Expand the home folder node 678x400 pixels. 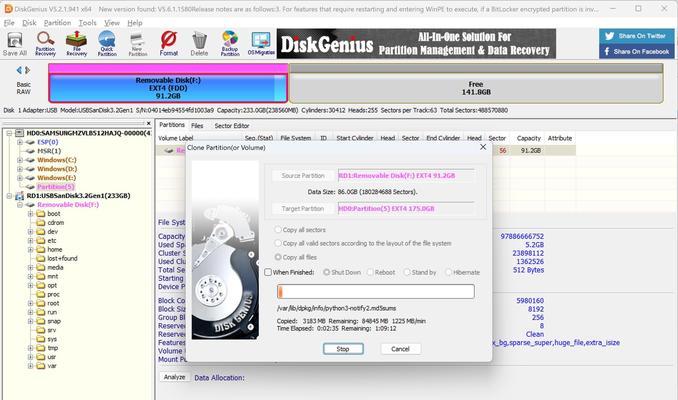pos(31,250)
